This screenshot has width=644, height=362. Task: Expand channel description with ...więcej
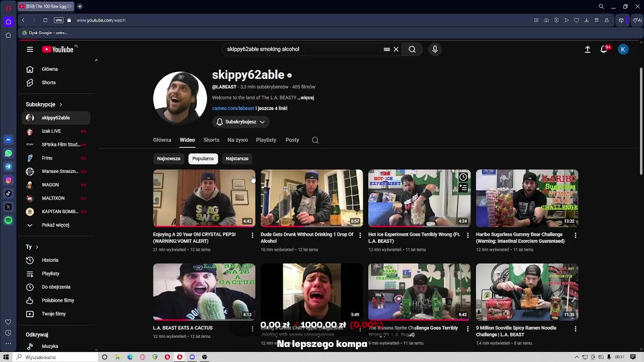pos(305,98)
